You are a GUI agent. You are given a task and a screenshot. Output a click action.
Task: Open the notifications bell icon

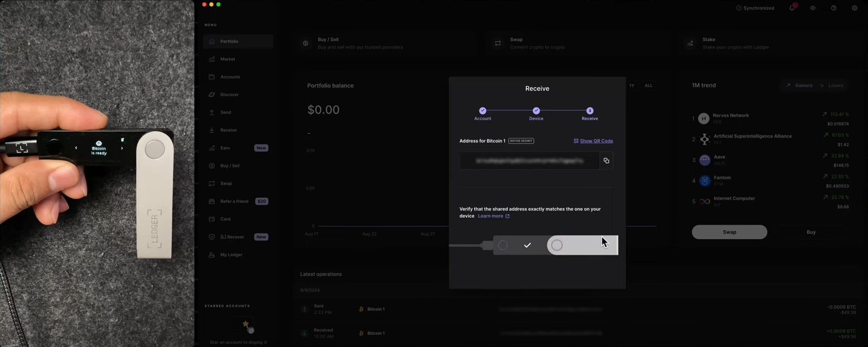coord(792,8)
